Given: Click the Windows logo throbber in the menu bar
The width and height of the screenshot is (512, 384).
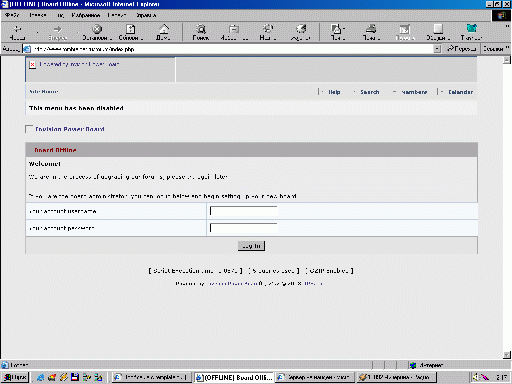Looking at the screenshot, I should click(x=501, y=16).
